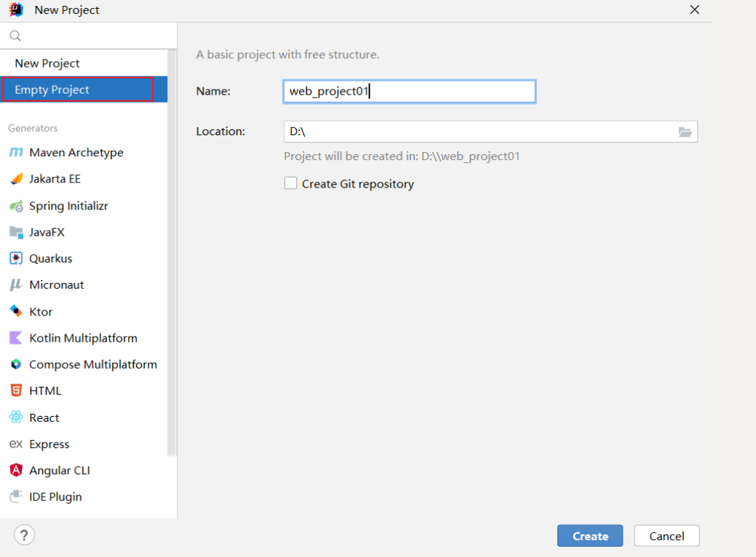Click the project Name text field
Screen dimensions: 756x557
[409, 91]
